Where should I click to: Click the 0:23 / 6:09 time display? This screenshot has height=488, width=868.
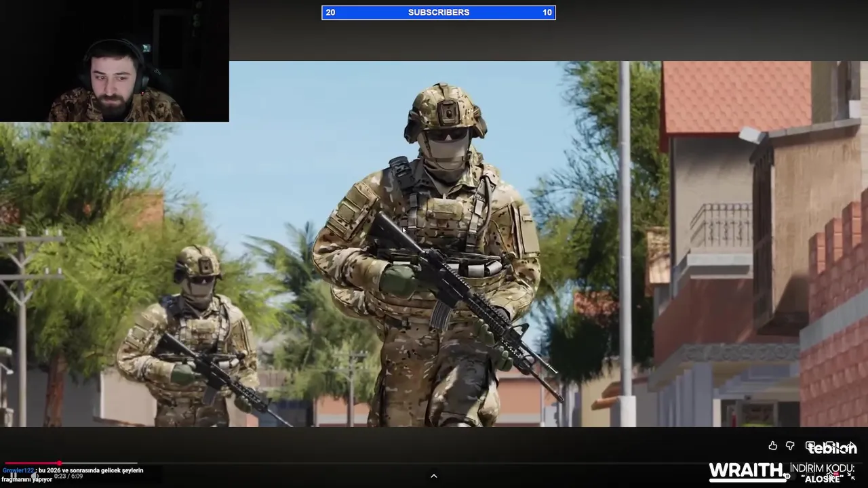tap(68, 476)
